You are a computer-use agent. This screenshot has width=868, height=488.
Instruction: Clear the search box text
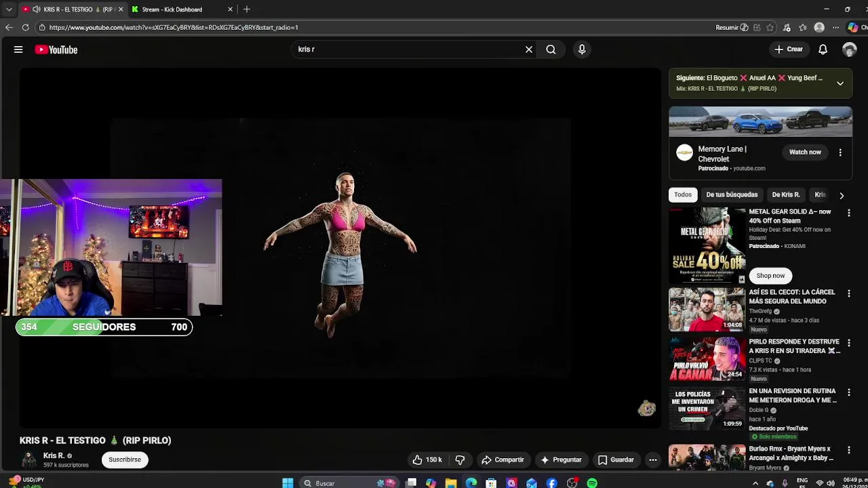pyautogui.click(x=529, y=49)
